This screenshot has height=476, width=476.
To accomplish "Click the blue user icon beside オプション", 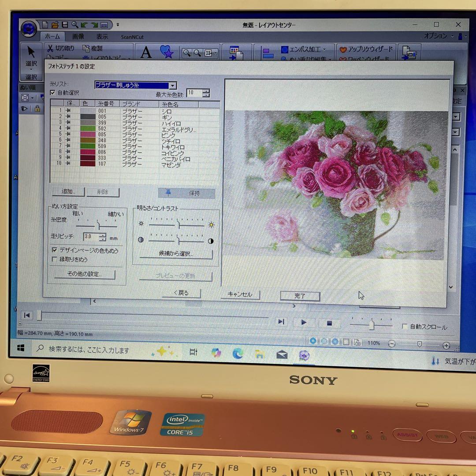I will pyautogui.click(x=460, y=37).
